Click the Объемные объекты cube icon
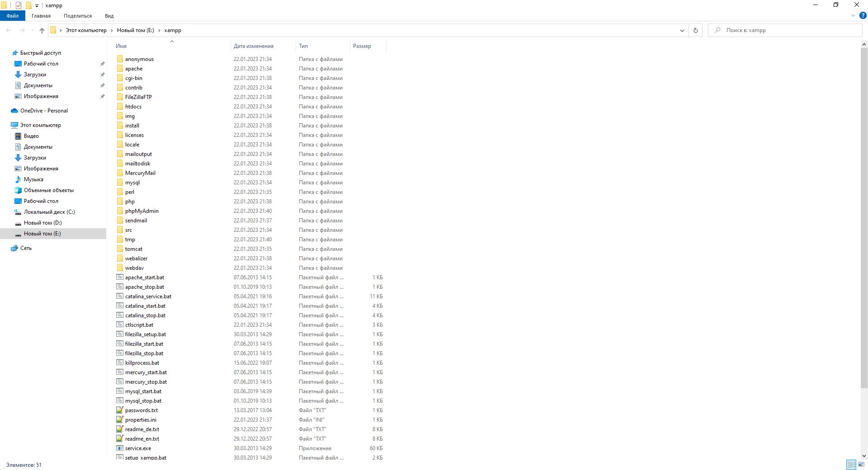The height and width of the screenshot is (470, 868). pos(18,190)
